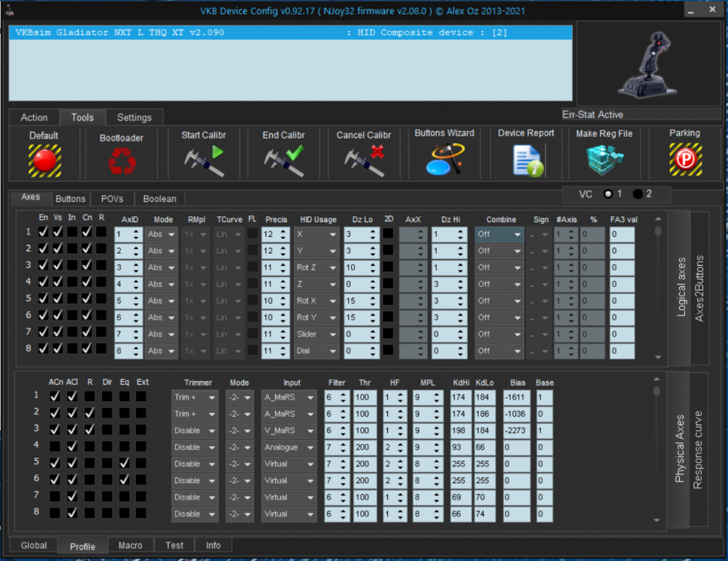The height and width of the screenshot is (561, 728).
Task: Toggle En checkbox for logical axis 1
Action: pyautogui.click(x=44, y=234)
